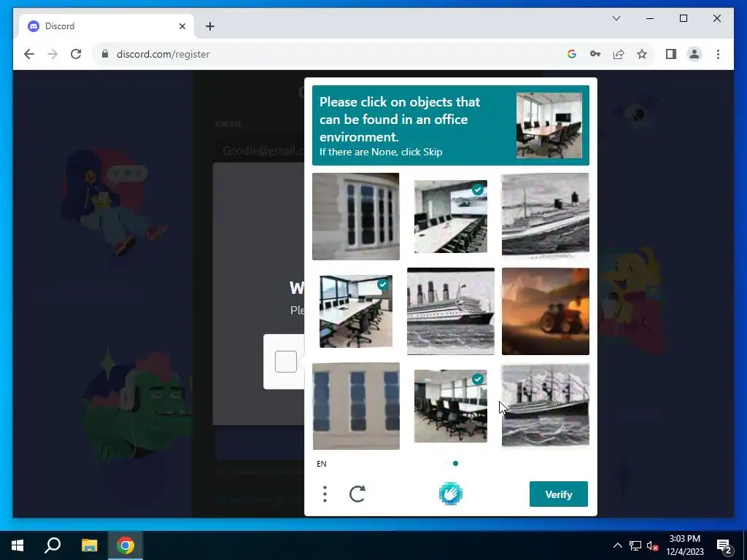747x560 pixels.
Task: Click the example conference room image
Action: pyautogui.click(x=549, y=125)
